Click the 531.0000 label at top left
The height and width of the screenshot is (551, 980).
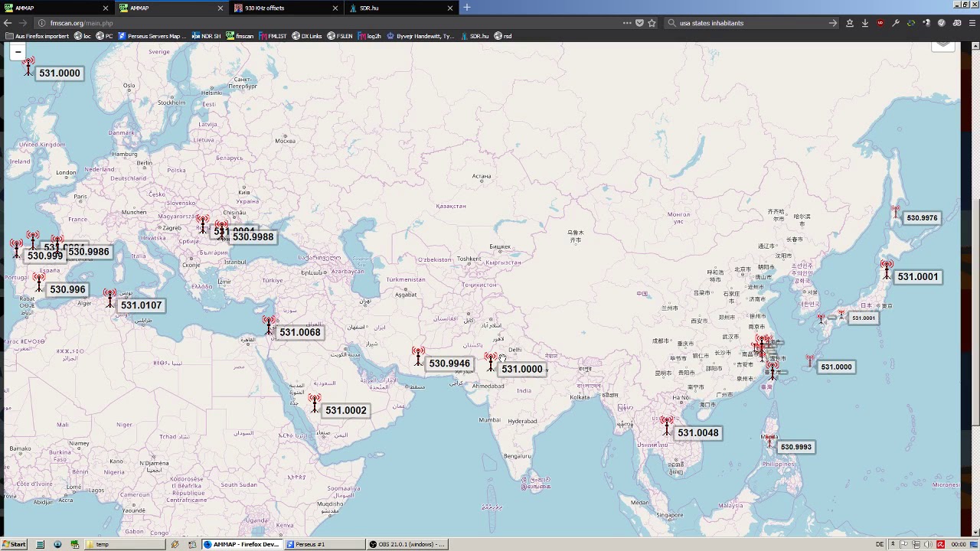click(59, 73)
